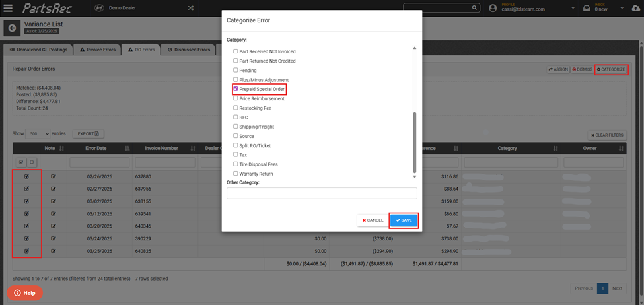
Task: Go to the Next page
Action: pos(618,288)
